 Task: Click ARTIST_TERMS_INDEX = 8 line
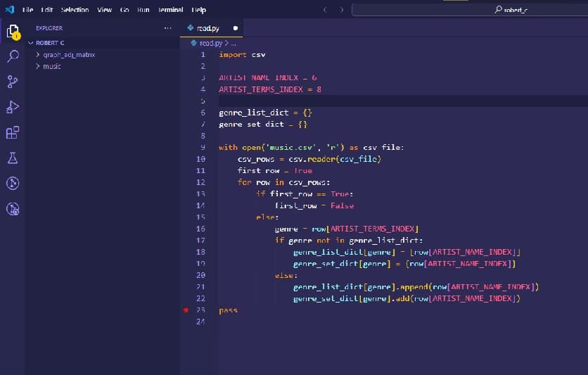[x=270, y=89]
